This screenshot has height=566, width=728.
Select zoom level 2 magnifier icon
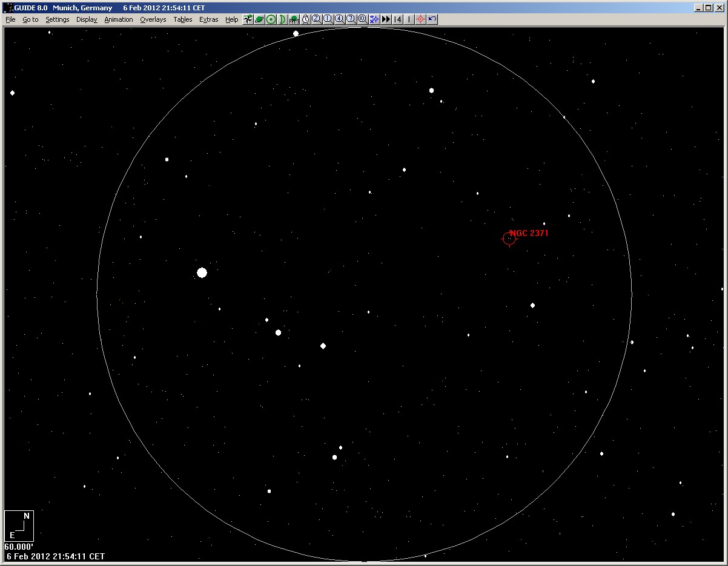click(x=316, y=19)
